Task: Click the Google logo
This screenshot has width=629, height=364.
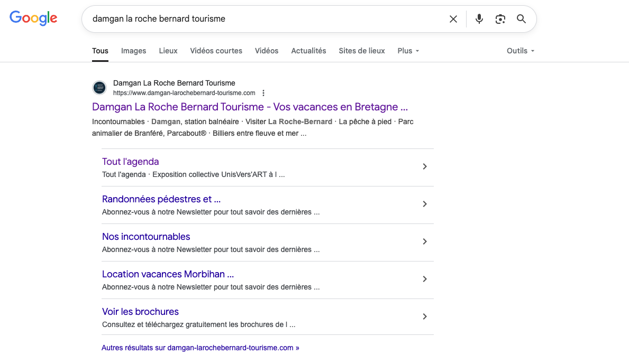Action: click(x=33, y=18)
